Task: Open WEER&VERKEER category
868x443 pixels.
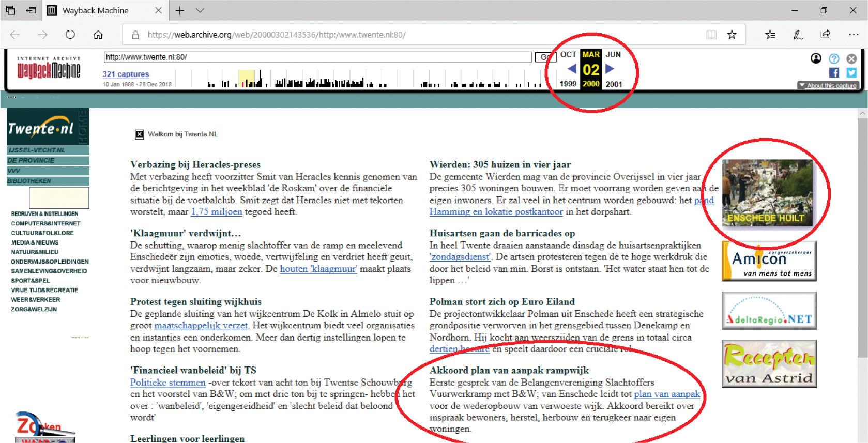Action: (x=36, y=300)
